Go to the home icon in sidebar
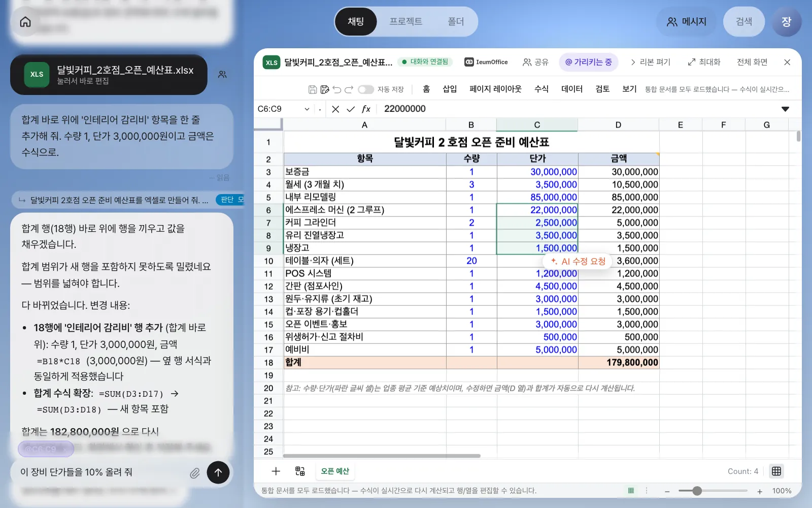Image resolution: width=812 pixels, height=508 pixels. (25, 22)
